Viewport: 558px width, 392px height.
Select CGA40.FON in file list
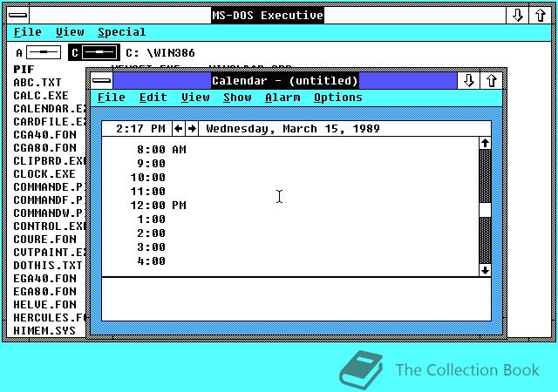[44, 135]
